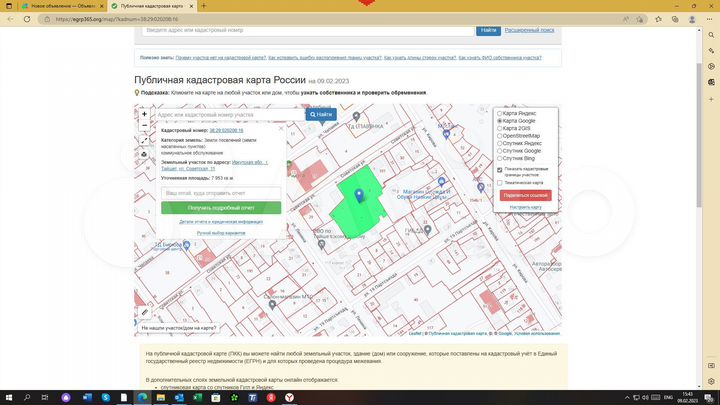The width and height of the screenshot is (720, 405).
Task: Open Yandex Browser from the taskbar
Action: point(289,397)
